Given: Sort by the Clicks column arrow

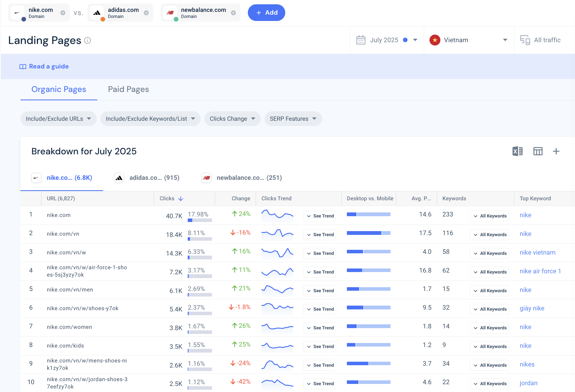Looking at the screenshot, I should coord(181,199).
